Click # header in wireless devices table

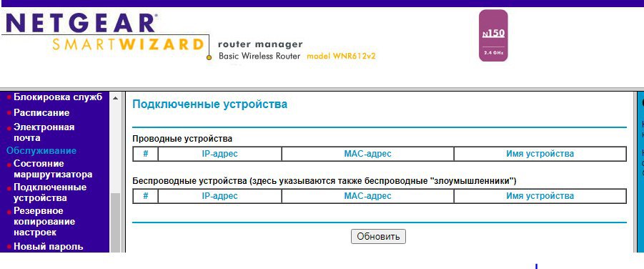click(x=145, y=196)
